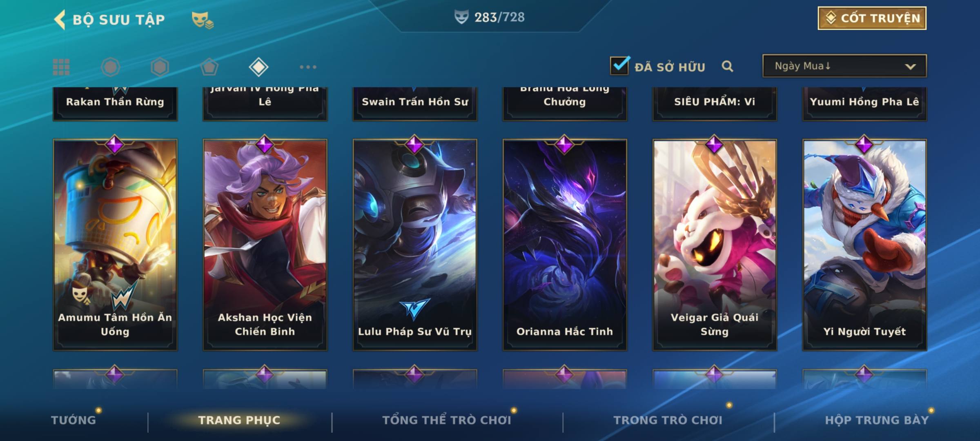Open the Cốt Truyện button

click(872, 18)
